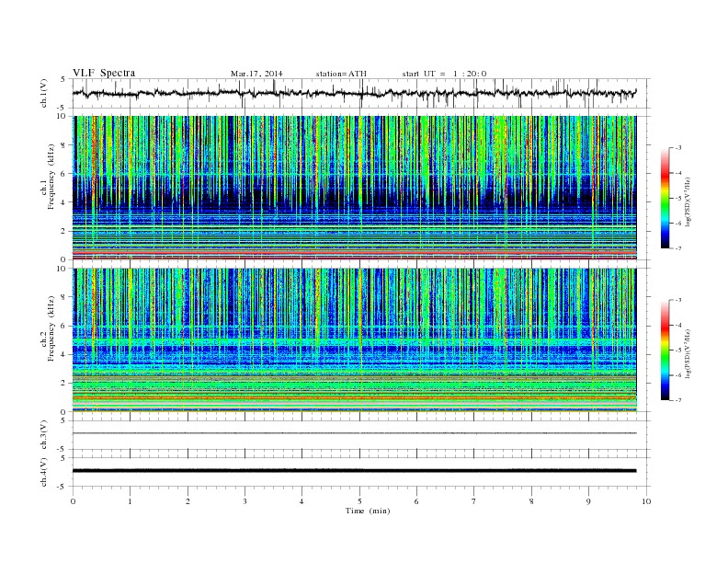Click the "ch.1(V)" axis label

click(44, 94)
